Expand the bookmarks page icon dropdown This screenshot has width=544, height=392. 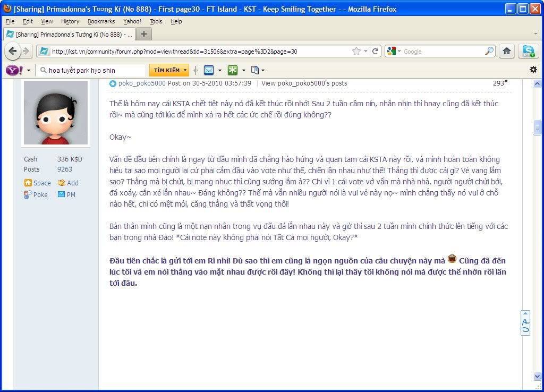[263, 71]
